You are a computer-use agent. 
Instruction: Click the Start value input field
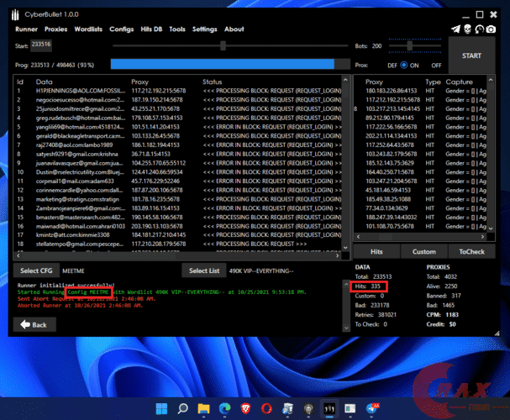point(41,45)
